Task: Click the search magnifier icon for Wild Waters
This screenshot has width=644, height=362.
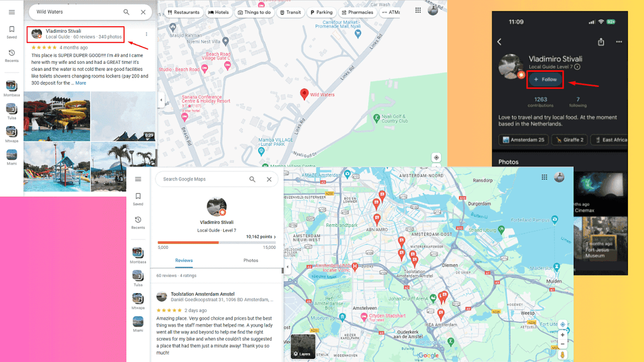Action: click(126, 11)
